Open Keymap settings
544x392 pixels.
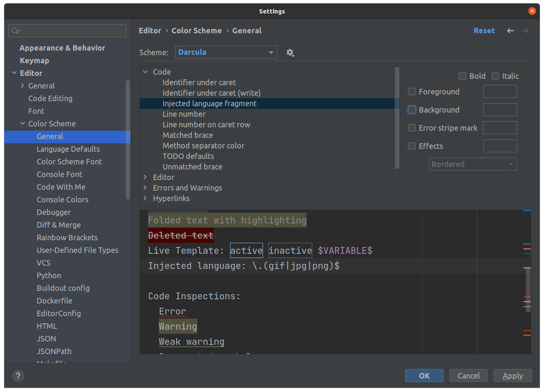[35, 61]
